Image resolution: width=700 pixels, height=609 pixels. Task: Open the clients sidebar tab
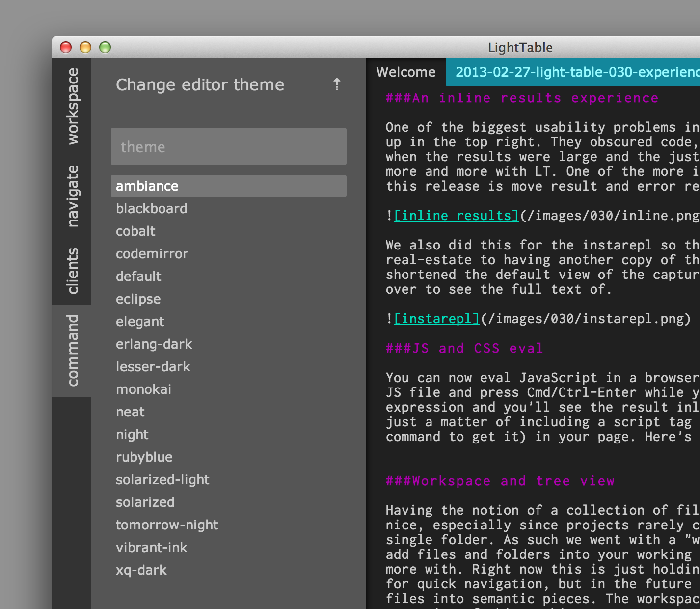72,271
